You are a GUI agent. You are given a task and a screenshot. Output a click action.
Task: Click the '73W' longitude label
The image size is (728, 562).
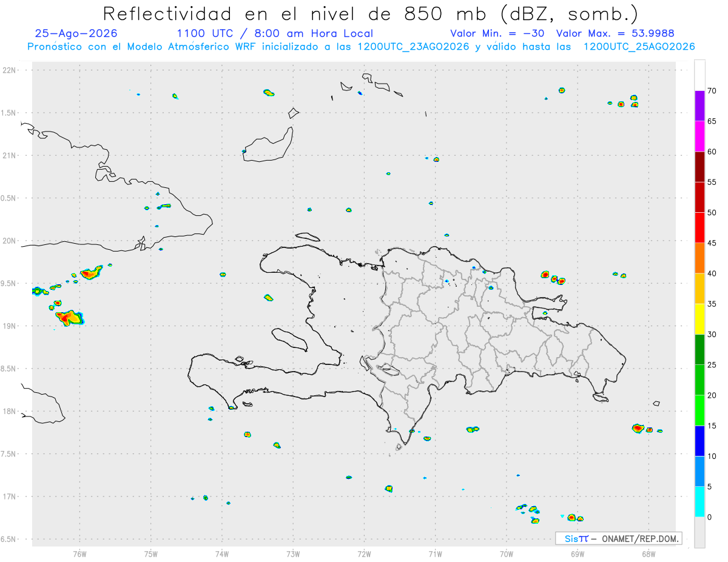point(293,554)
